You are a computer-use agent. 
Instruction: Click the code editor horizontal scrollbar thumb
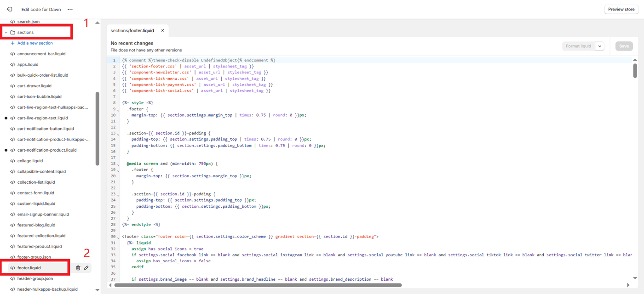[x=258, y=285]
